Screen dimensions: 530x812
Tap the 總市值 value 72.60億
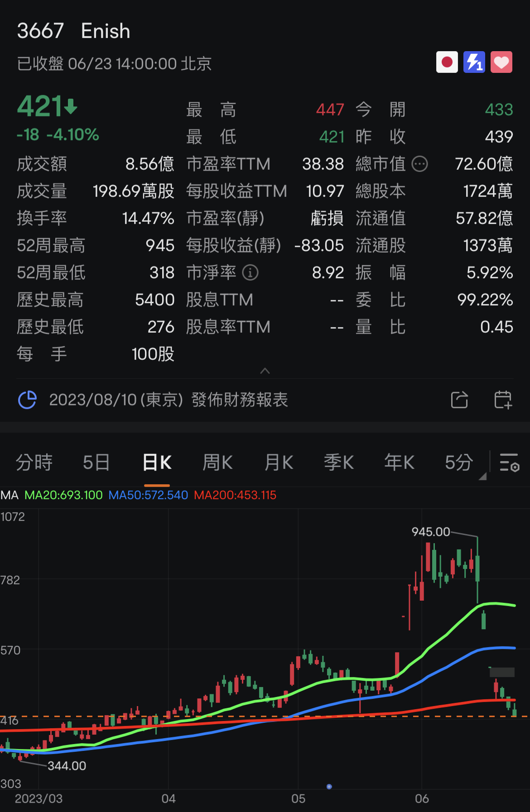(x=484, y=164)
